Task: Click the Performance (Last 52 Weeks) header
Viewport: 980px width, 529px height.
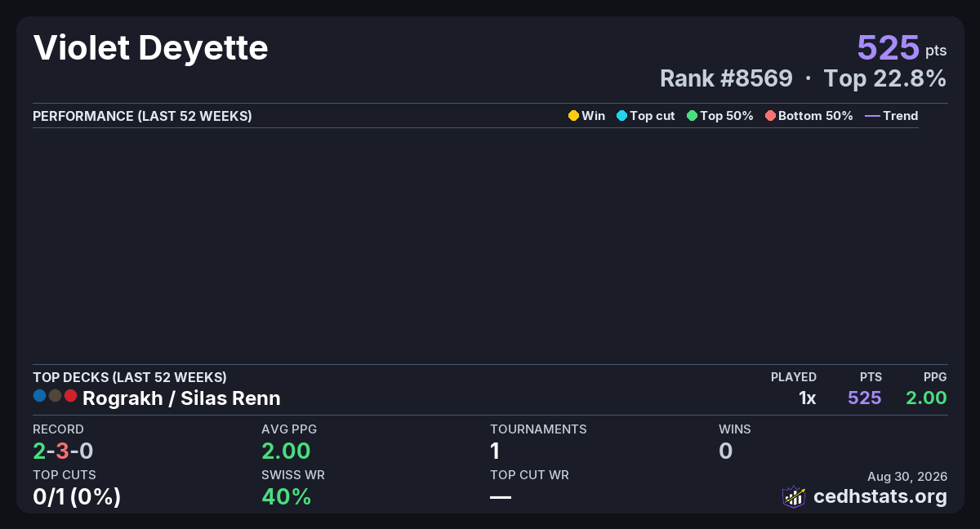Action: coord(142,116)
